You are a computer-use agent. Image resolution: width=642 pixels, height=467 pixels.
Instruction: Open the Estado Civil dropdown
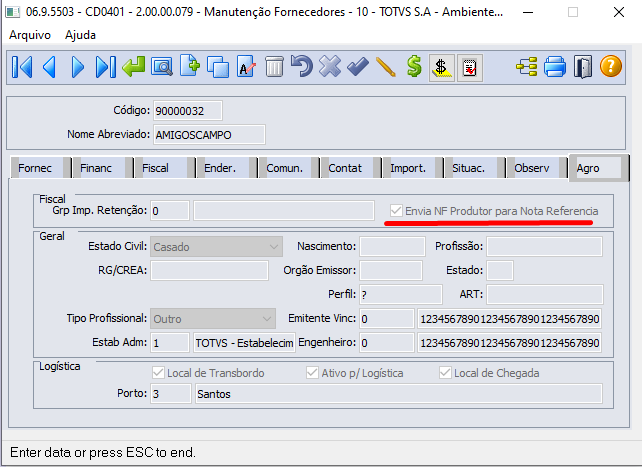[x=216, y=247]
